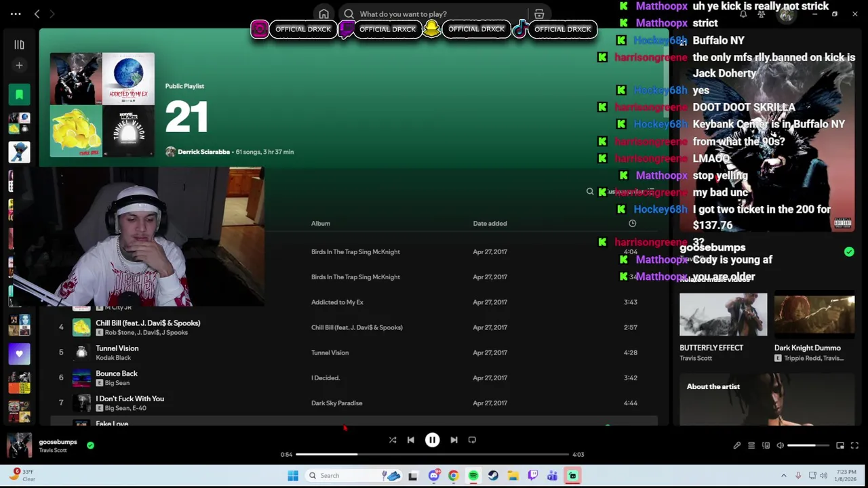The height and width of the screenshot is (488, 868).
Task: Select track I Don't Fuck With You
Action: tap(130, 399)
